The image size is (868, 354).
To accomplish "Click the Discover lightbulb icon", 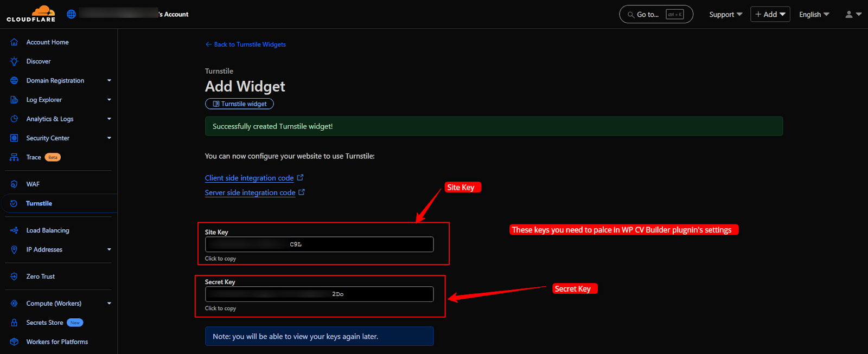I will [14, 61].
